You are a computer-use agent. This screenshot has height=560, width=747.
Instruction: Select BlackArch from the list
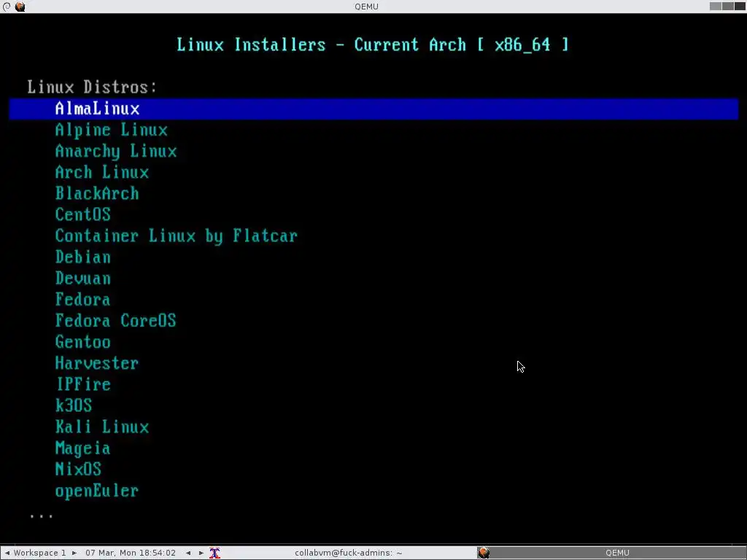(97, 193)
